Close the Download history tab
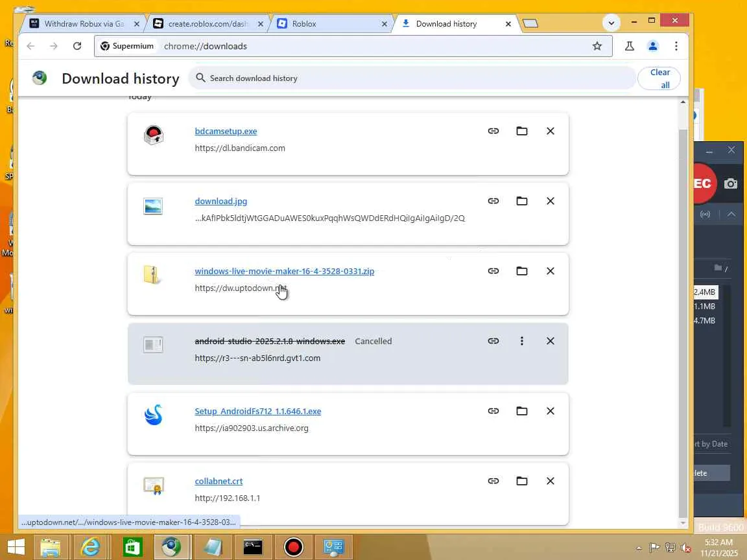 [x=508, y=24]
